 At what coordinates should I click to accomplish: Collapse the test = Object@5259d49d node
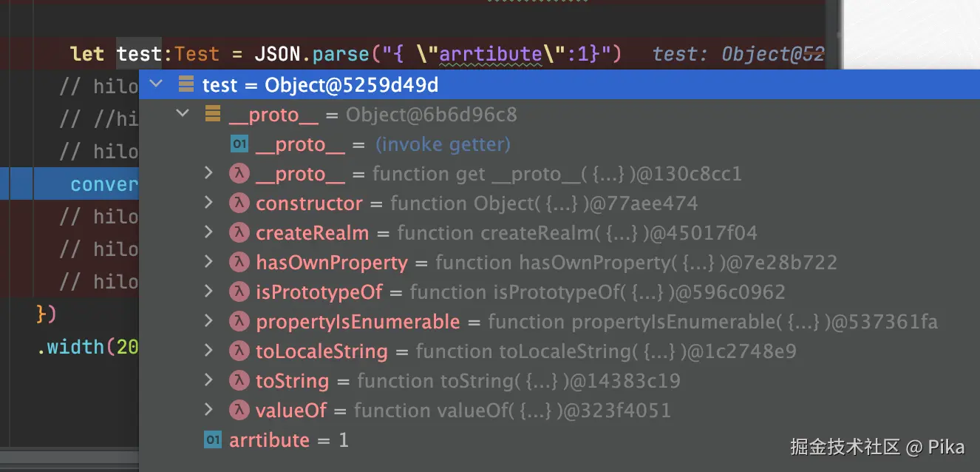(x=156, y=84)
